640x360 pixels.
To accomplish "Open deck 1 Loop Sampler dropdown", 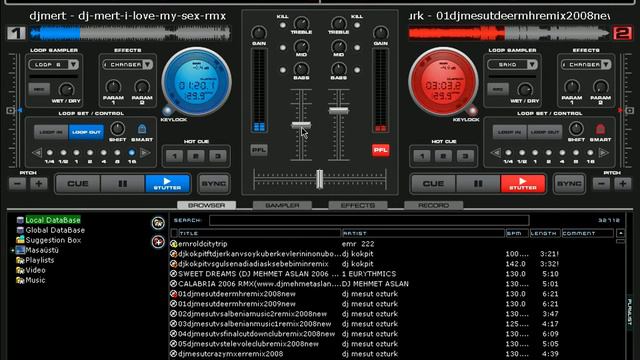I will click(73, 64).
